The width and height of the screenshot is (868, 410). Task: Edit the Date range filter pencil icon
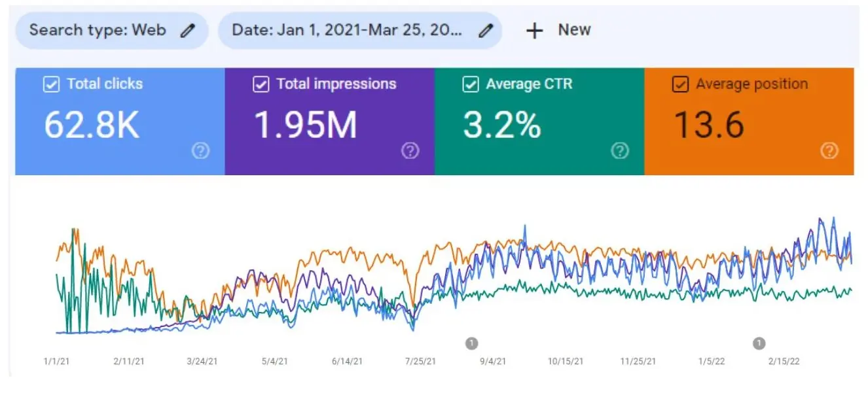[486, 30]
